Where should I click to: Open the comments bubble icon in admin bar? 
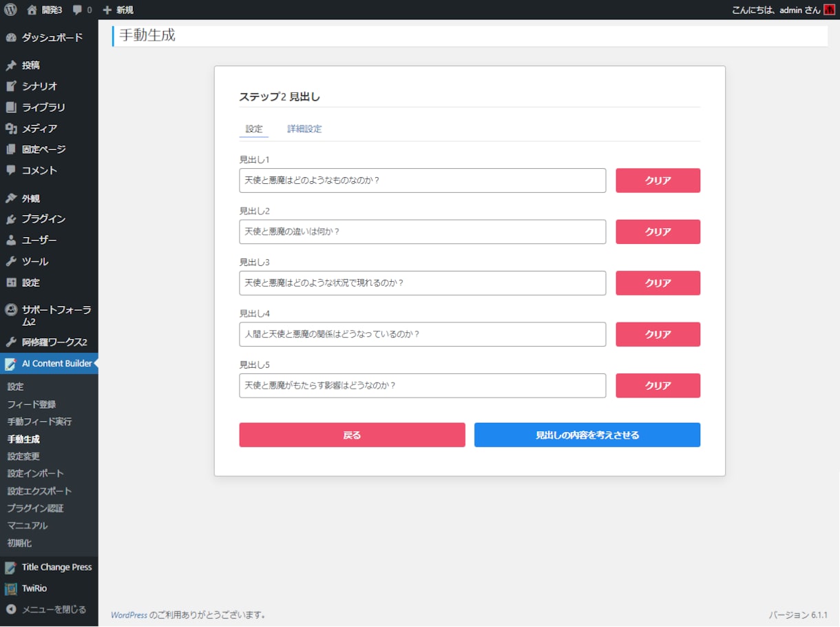(78, 10)
